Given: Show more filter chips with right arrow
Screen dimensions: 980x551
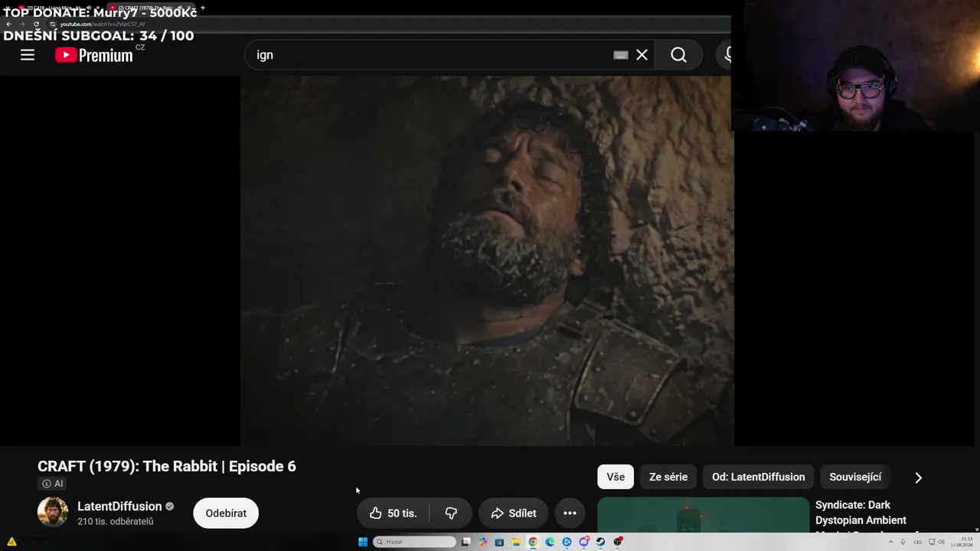Looking at the screenshot, I should (919, 478).
